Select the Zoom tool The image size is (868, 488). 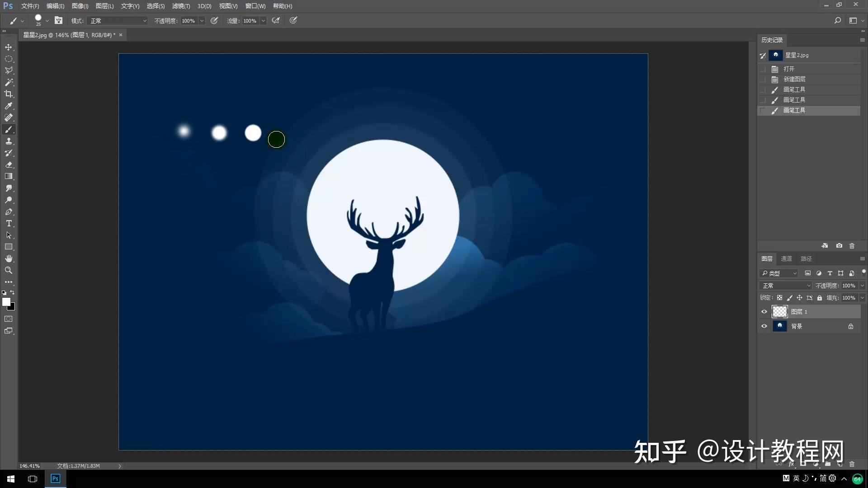pos(9,270)
